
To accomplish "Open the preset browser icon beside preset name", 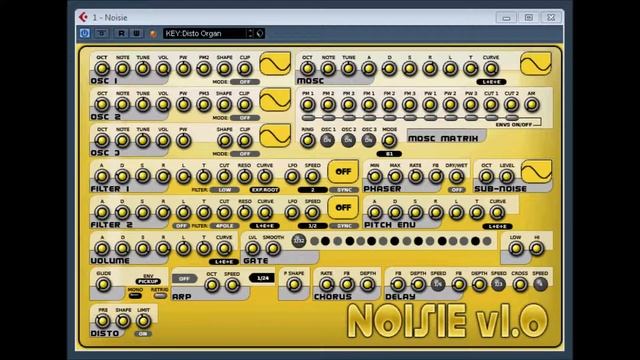I will (260, 33).
